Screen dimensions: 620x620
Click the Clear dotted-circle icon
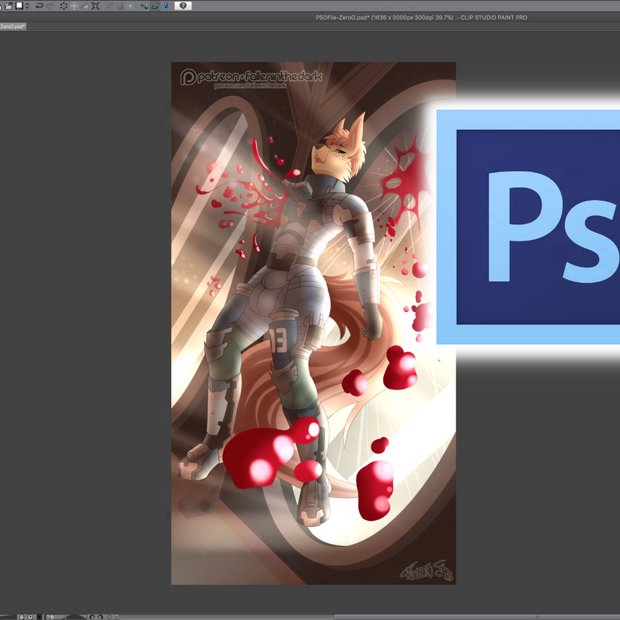coord(64,6)
